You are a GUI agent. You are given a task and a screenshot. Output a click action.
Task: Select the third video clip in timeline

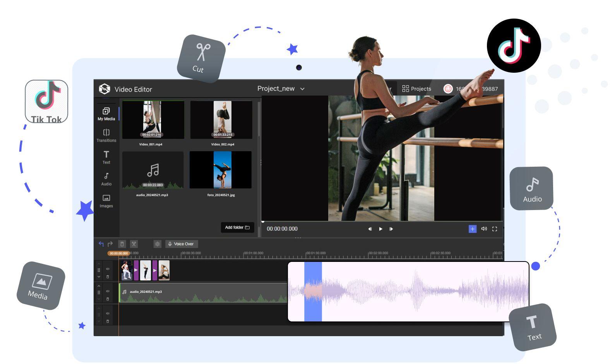(164, 270)
